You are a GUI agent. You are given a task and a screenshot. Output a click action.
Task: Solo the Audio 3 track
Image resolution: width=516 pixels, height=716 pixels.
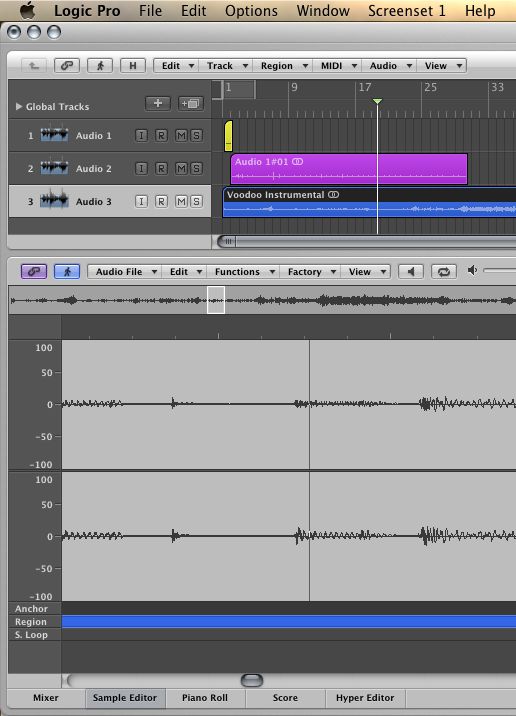(196, 201)
